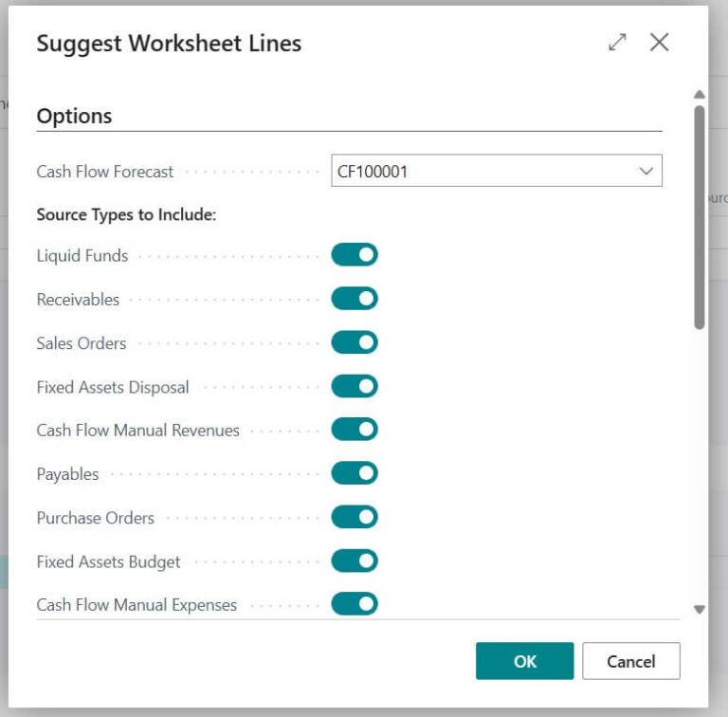The image size is (728, 717).
Task: Click the scroll up arrow
Action: tap(700, 95)
